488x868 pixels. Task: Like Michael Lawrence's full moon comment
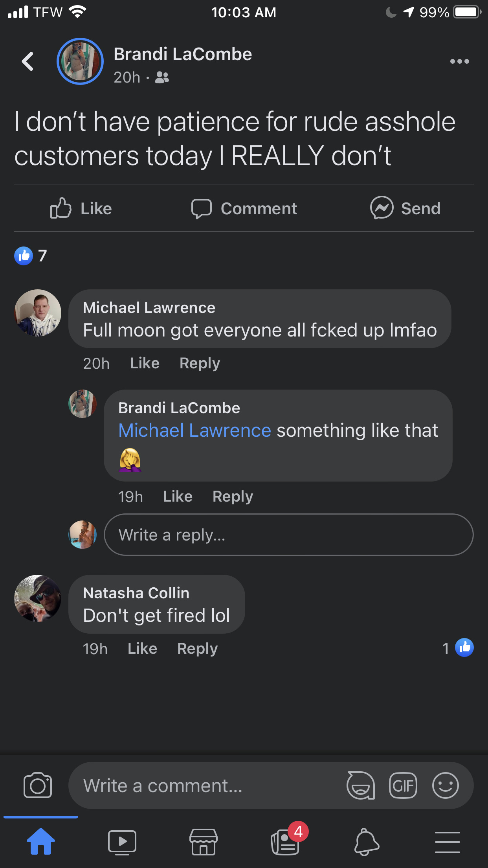tap(145, 363)
